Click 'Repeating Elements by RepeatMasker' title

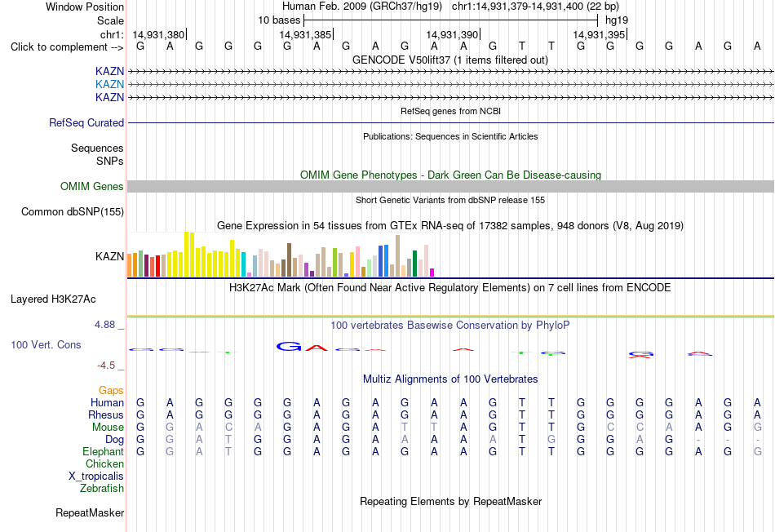[451, 501]
